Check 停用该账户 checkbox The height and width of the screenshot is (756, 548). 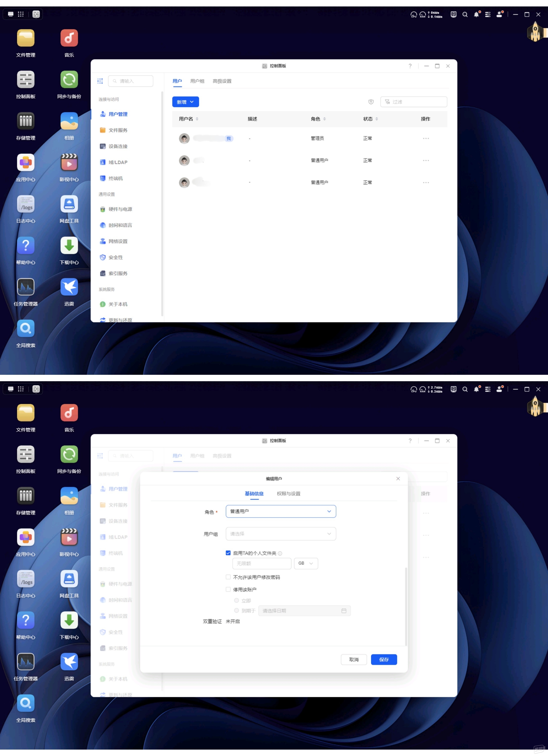pyautogui.click(x=228, y=589)
